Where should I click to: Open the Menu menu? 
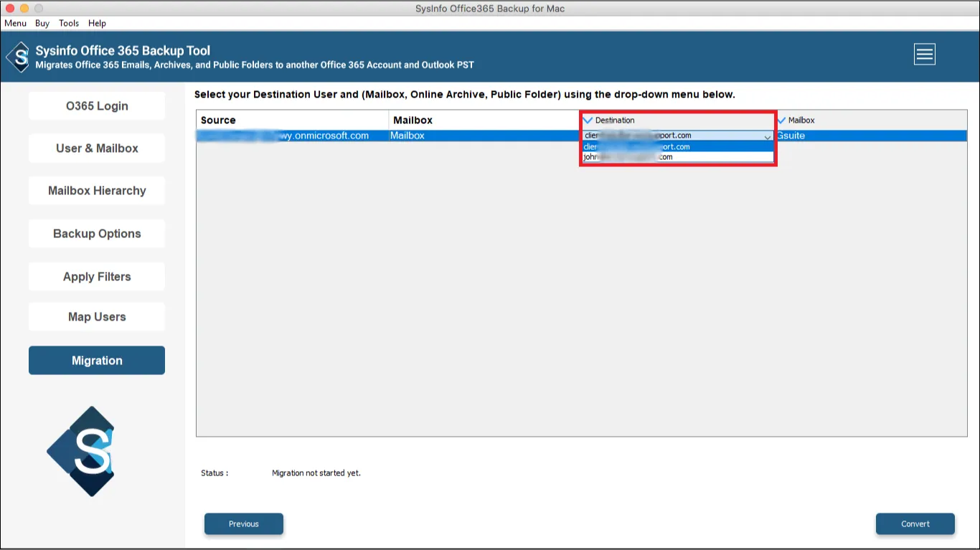tap(15, 23)
